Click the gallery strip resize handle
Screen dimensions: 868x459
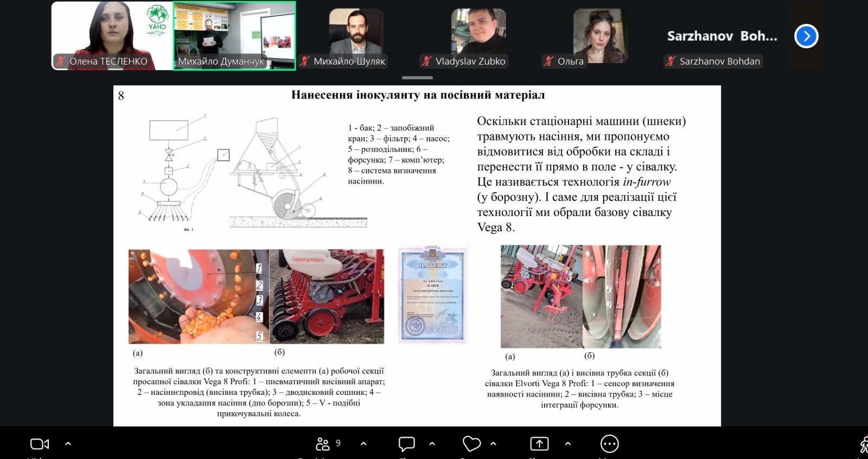pos(417,78)
